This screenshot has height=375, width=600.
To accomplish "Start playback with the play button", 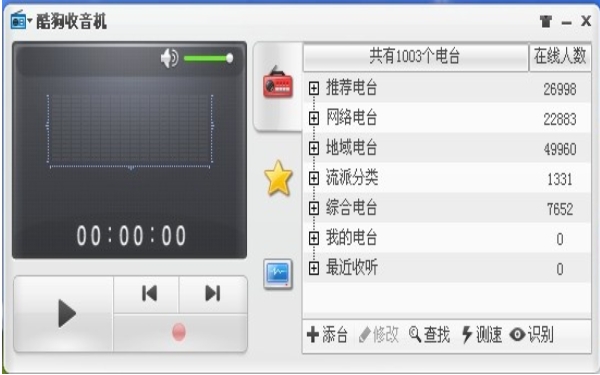I will click(x=64, y=314).
